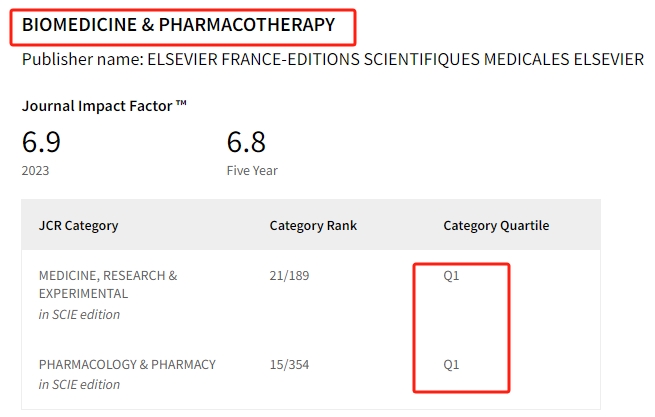This screenshot has width=655, height=417.
Task: Click ELSEVIER FRANCE-EDITIONS publisher text
Action: 253,59
